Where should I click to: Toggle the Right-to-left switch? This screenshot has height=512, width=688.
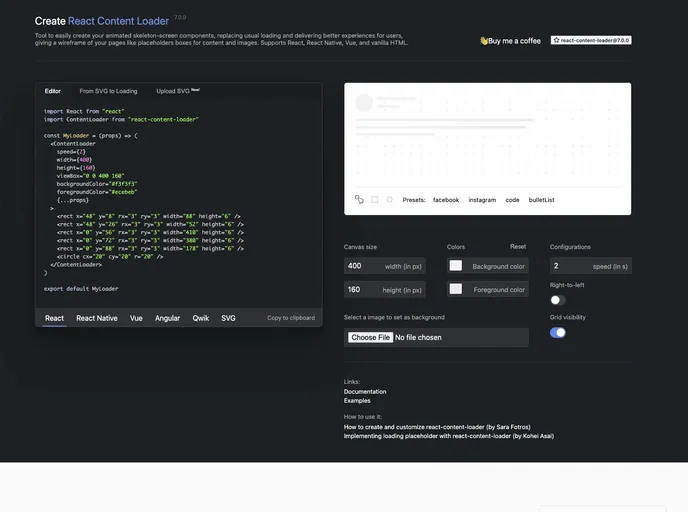[557, 300]
